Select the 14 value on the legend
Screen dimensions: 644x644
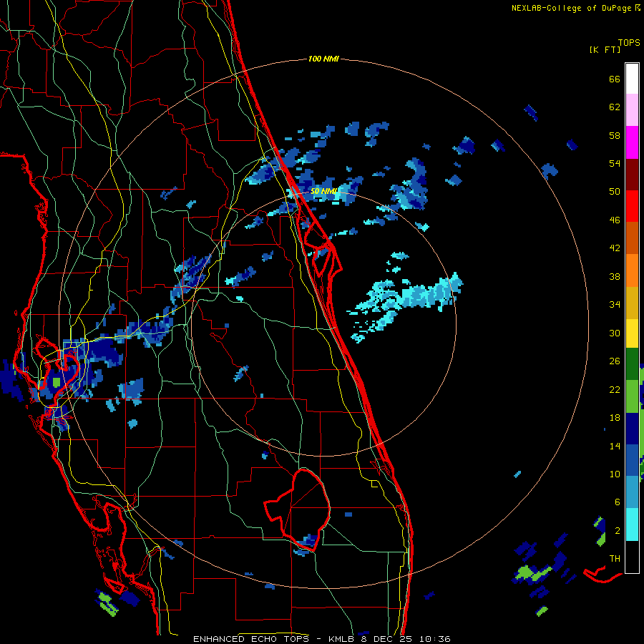615,446
